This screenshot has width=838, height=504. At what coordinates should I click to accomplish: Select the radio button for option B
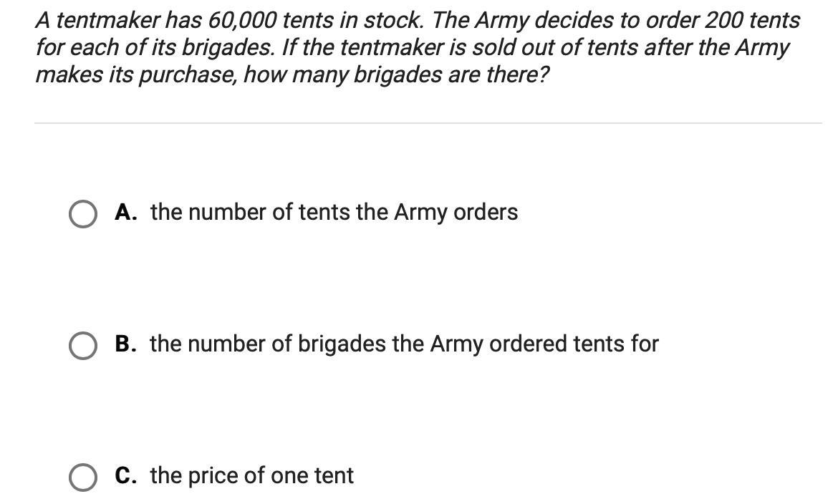click(x=83, y=346)
